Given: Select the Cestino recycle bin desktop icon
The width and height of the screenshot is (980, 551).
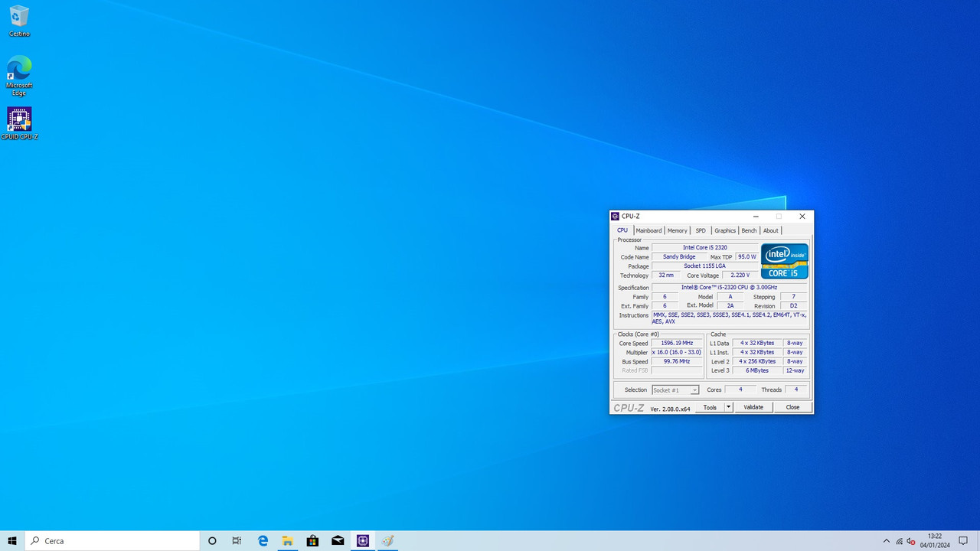Looking at the screenshot, I should click(19, 21).
